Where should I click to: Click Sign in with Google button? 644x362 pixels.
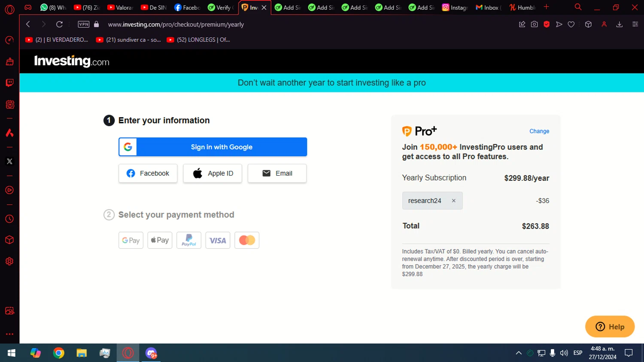point(213,147)
